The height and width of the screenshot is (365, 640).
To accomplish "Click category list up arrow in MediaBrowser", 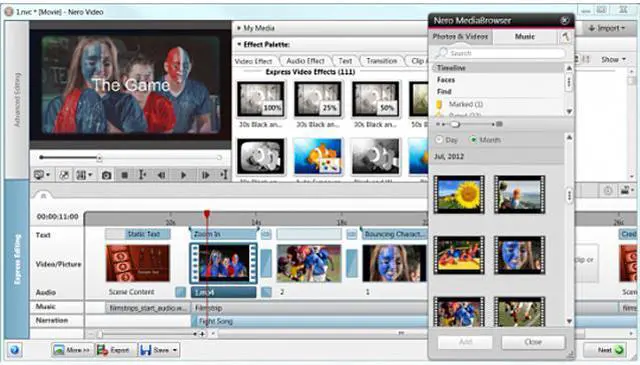I will (569, 68).
